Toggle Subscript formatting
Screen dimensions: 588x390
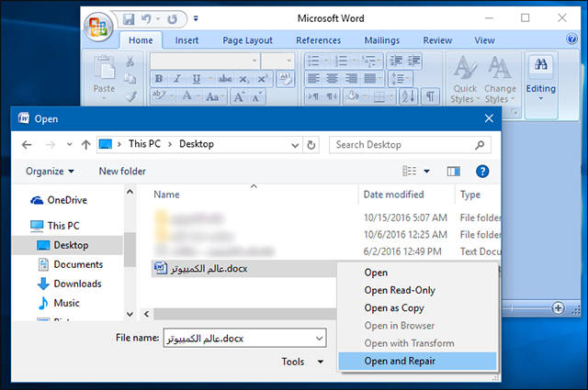pos(244,79)
